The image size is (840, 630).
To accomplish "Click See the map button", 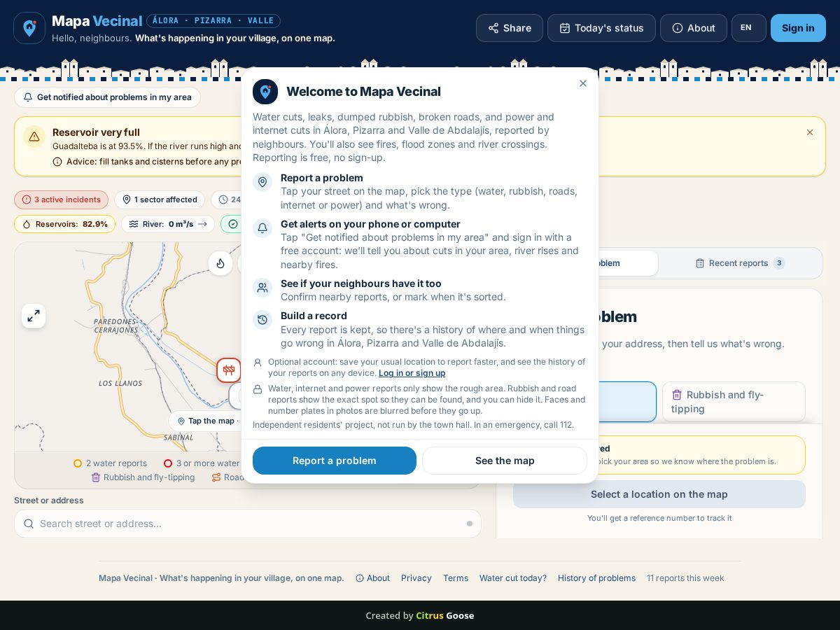I will click(505, 461).
